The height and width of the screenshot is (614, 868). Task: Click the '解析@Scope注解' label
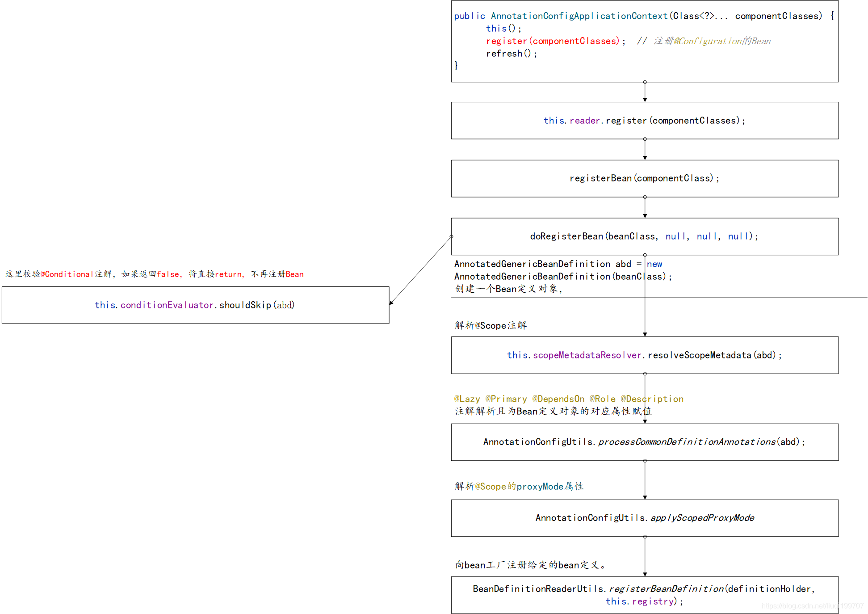(491, 325)
